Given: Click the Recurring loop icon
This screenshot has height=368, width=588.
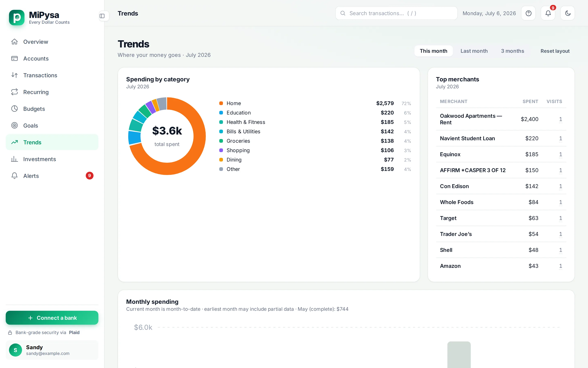Looking at the screenshot, I should click(14, 92).
